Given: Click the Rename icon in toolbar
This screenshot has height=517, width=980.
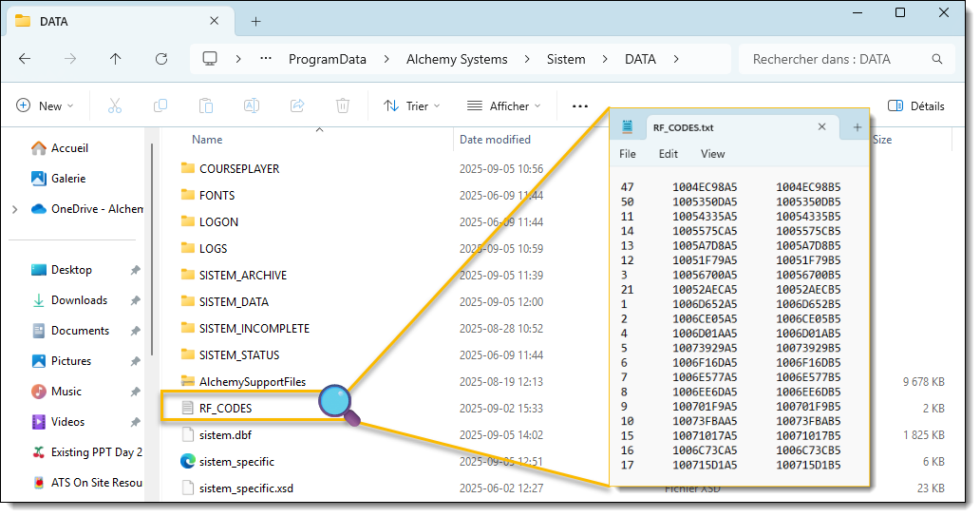Looking at the screenshot, I should coord(252,105).
